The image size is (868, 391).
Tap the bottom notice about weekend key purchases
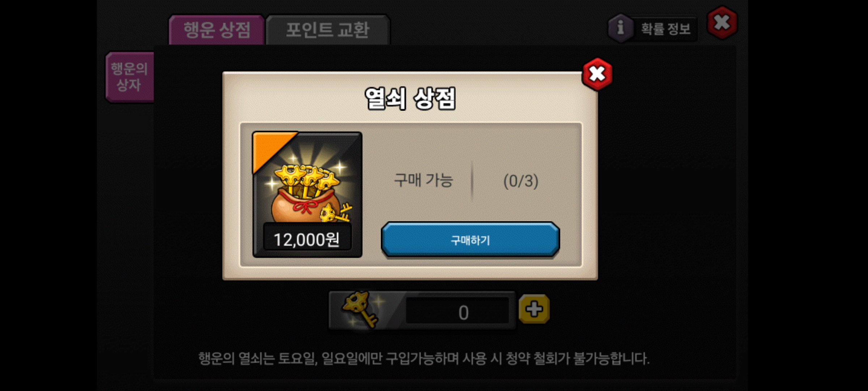point(424,359)
